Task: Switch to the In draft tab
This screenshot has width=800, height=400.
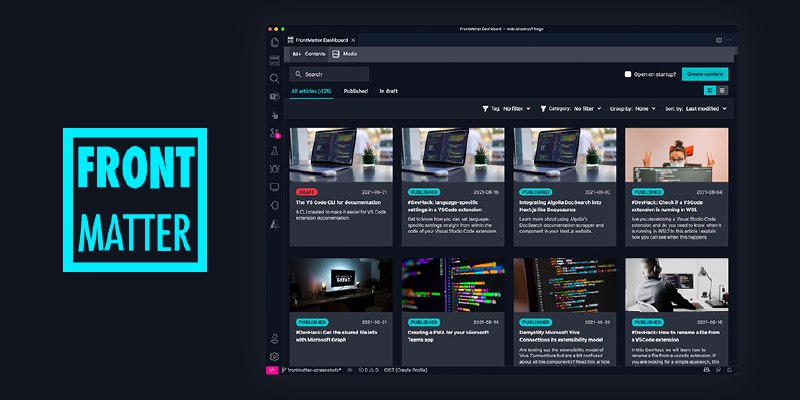Action: tap(388, 91)
